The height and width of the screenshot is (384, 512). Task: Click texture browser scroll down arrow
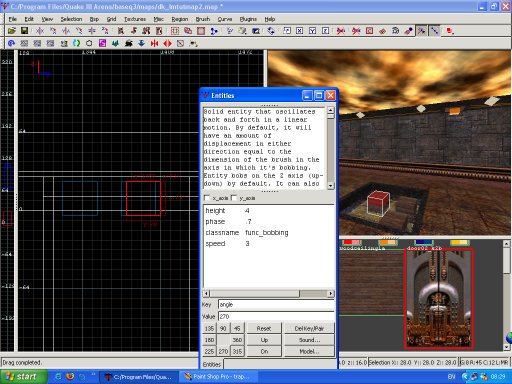click(506, 347)
